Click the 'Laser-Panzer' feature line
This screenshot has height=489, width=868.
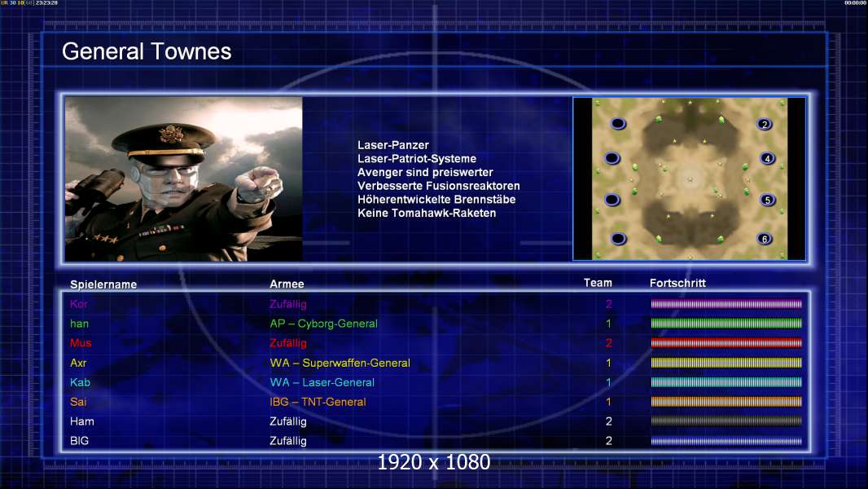[x=393, y=145]
